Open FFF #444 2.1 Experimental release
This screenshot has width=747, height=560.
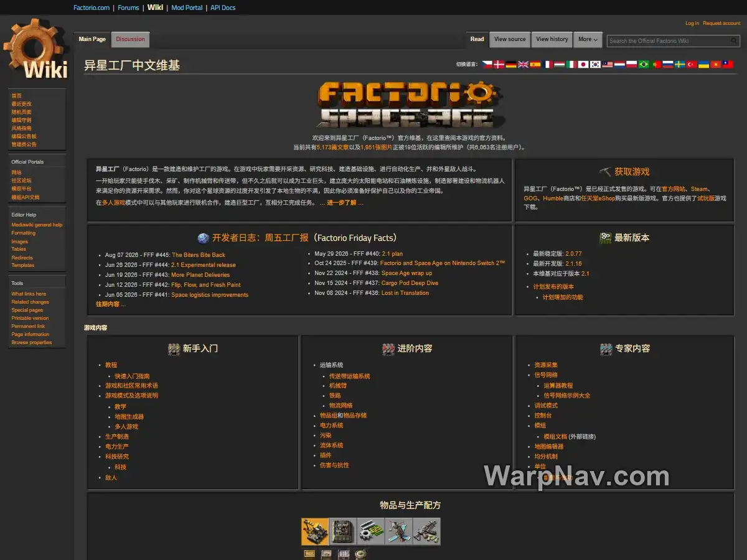tap(204, 265)
